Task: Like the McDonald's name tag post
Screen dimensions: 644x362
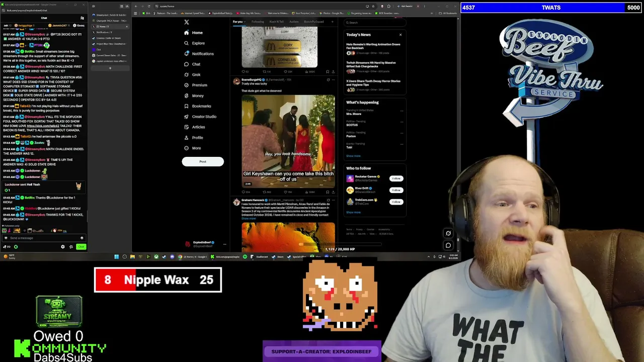Action: coord(286,71)
